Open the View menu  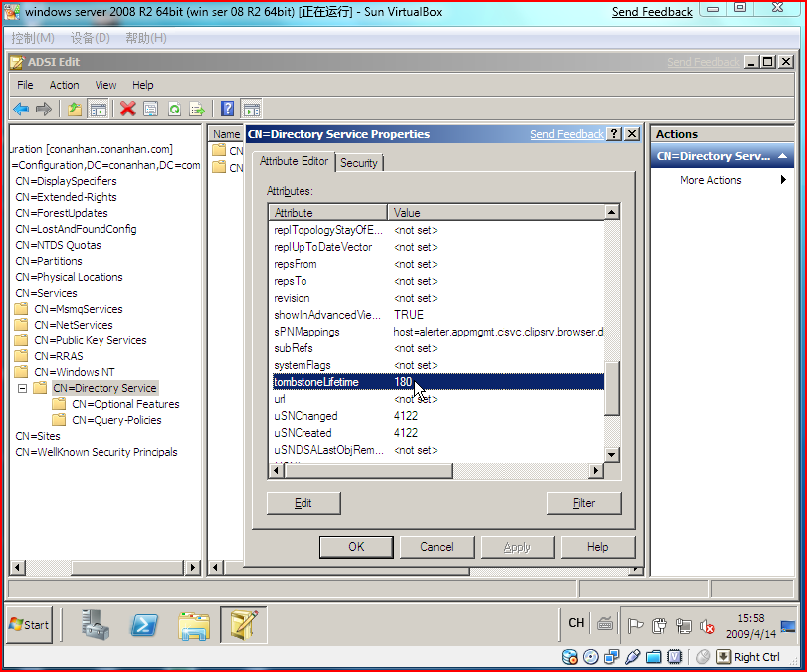(x=105, y=85)
